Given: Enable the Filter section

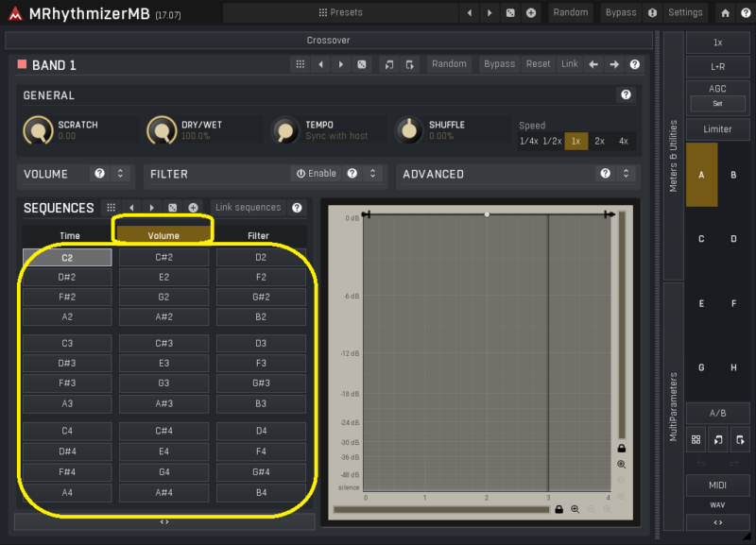Looking at the screenshot, I should (317, 174).
